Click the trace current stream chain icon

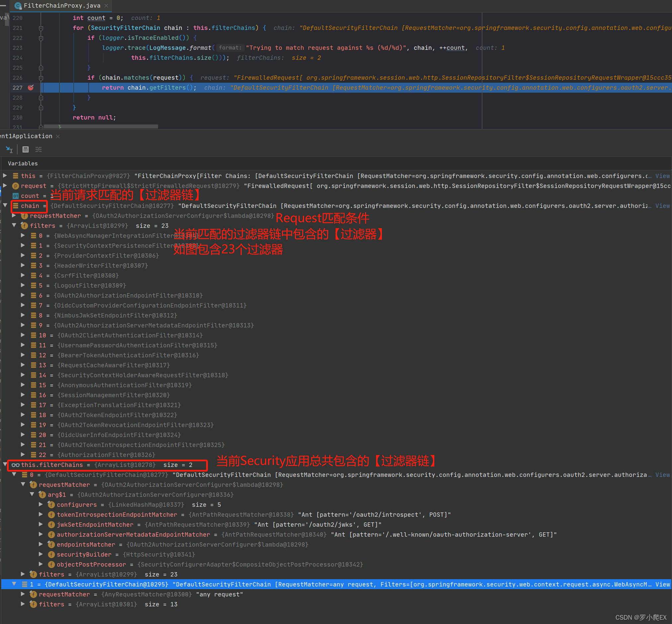click(39, 149)
